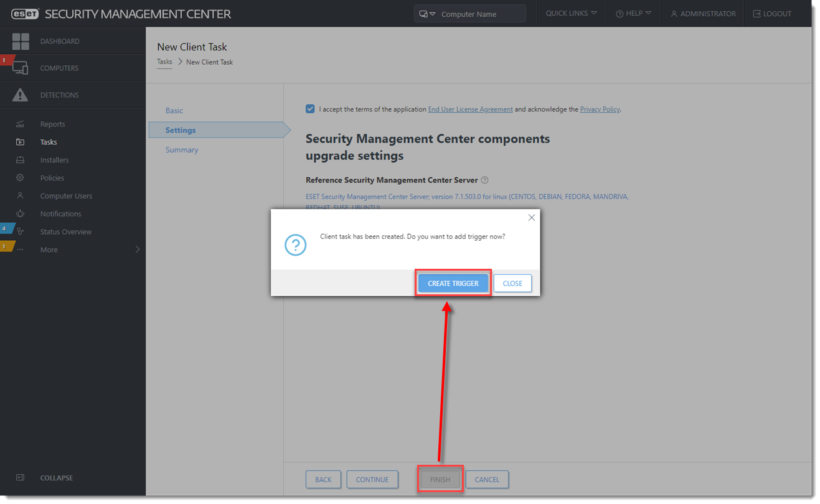
Task: Click New Client Task breadcrumb text
Action: click(210, 62)
